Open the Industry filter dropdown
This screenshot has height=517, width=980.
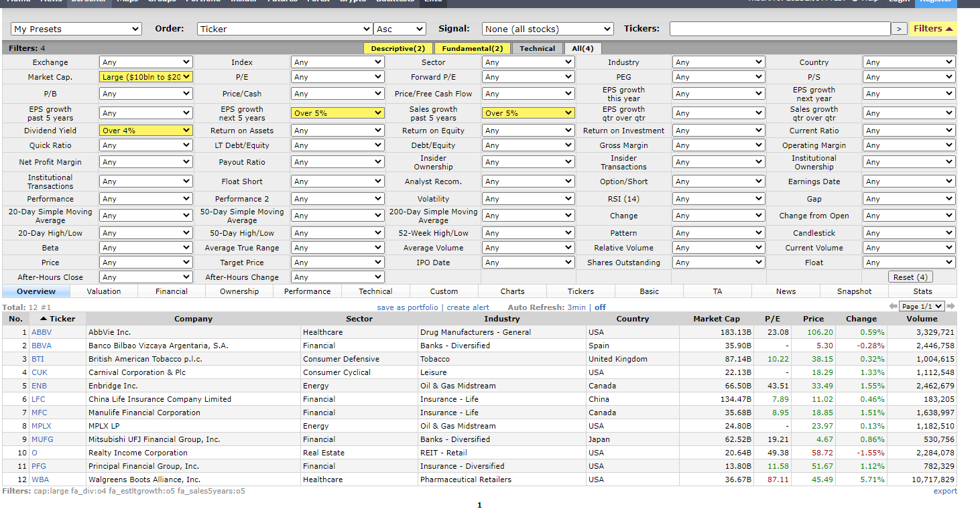719,62
